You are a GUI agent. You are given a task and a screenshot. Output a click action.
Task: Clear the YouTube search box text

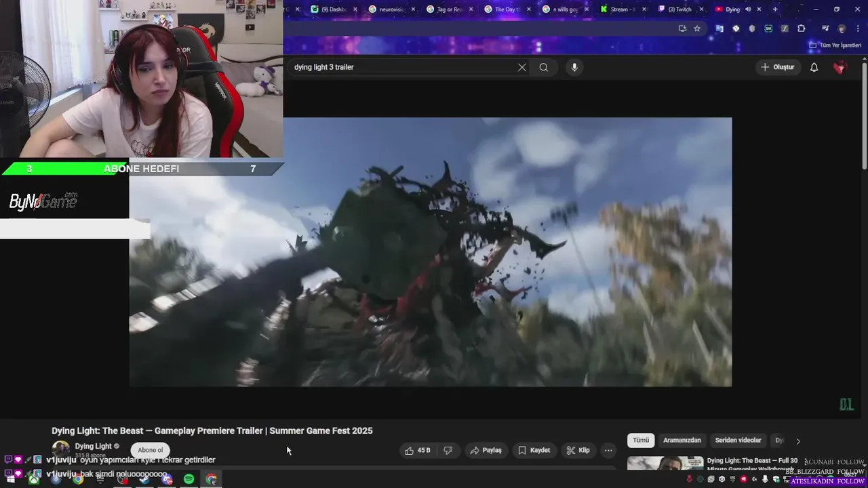click(521, 67)
